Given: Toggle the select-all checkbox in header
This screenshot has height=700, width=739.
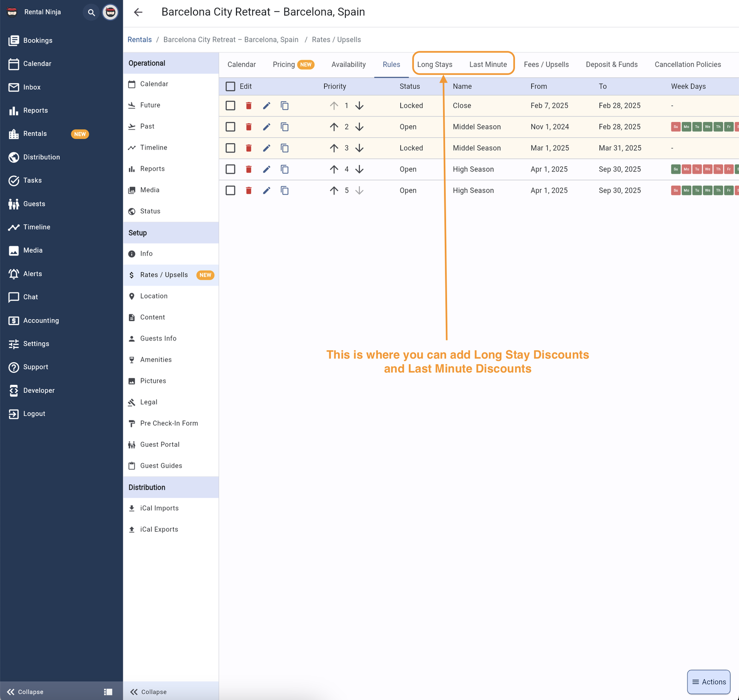Looking at the screenshot, I should click(x=230, y=86).
